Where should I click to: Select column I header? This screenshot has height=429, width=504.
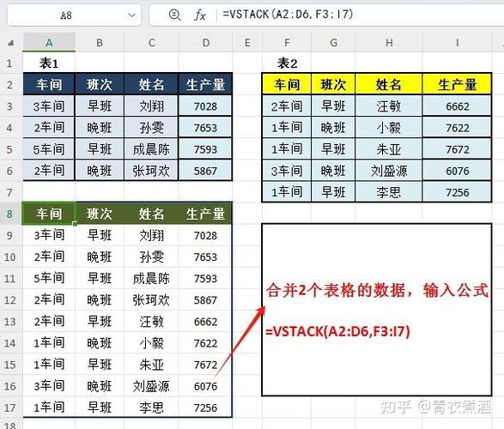(x=457, y=42)
